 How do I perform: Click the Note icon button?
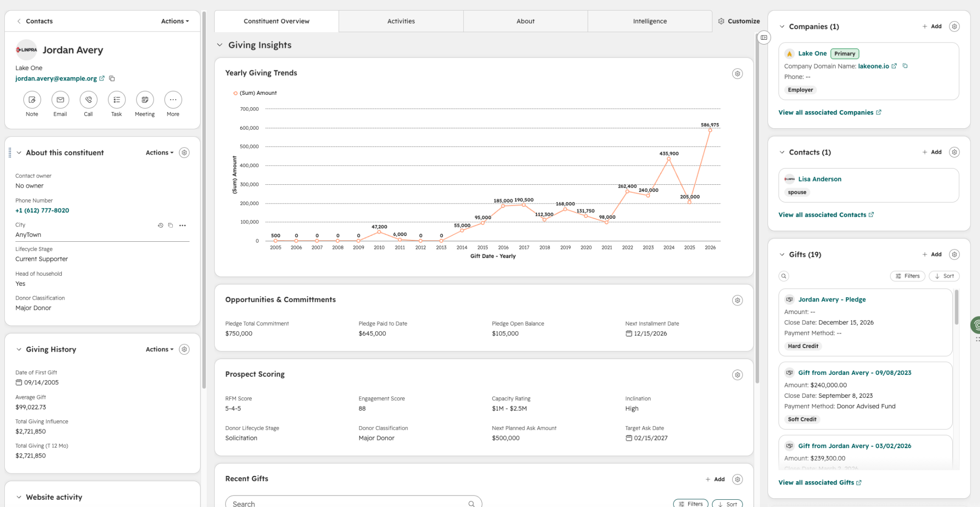pyautogui.click(x=32, y=100)
